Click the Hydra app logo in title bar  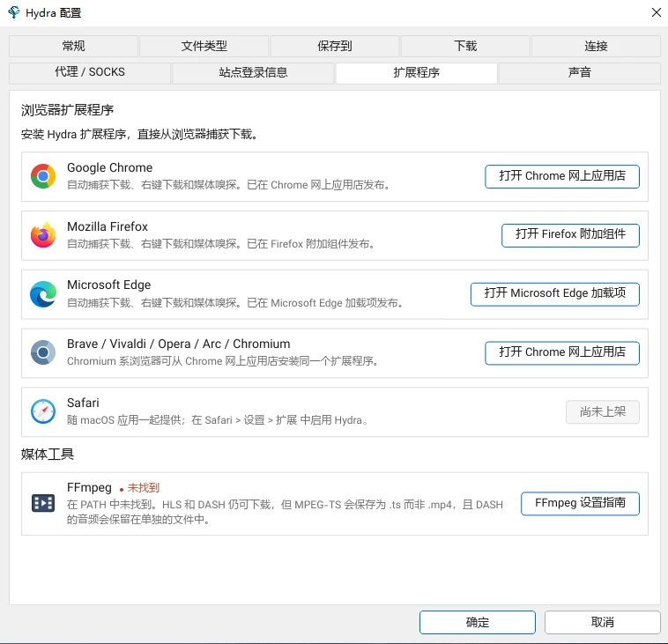tap(13, 12)
